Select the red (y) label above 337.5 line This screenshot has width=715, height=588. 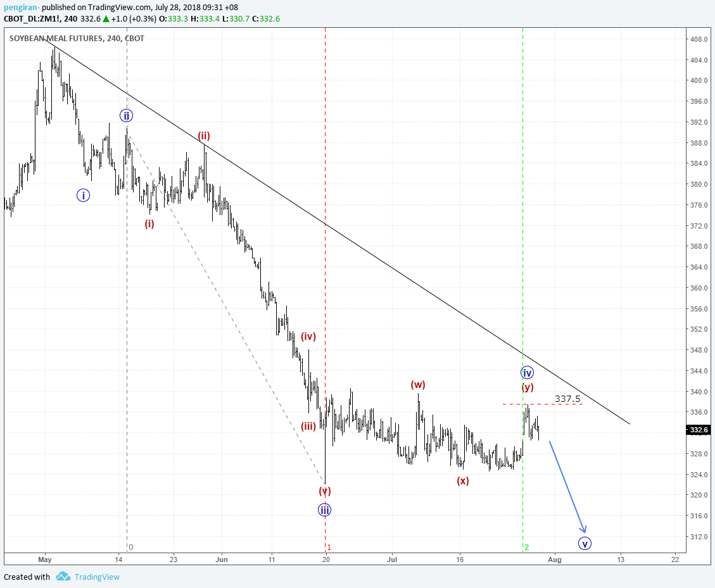point(528,387)
